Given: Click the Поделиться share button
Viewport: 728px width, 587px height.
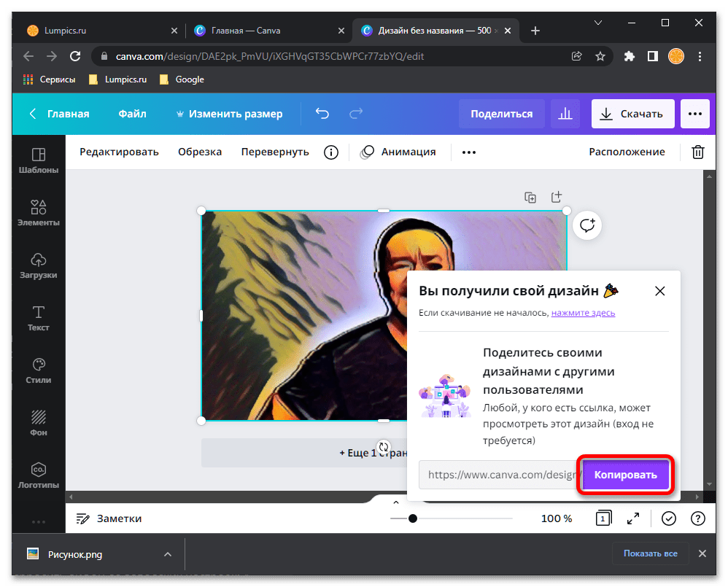Looking at the screenshot, I should [x=501, y=114].
